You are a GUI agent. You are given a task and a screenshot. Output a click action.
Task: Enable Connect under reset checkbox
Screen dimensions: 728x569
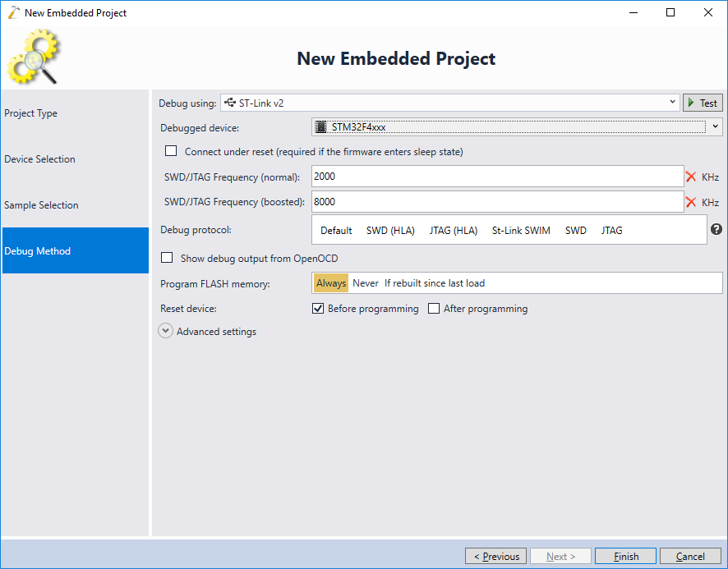tap(171, 151)
